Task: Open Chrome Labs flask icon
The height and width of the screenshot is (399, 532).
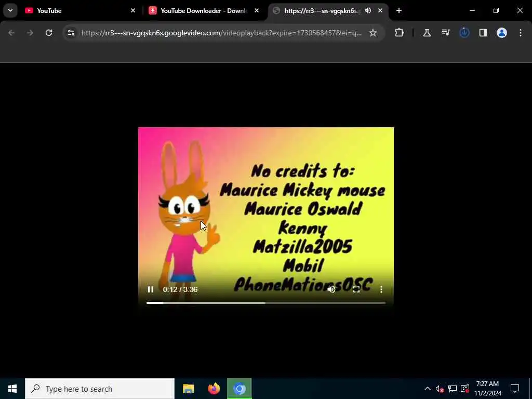Action: point(427,33)
